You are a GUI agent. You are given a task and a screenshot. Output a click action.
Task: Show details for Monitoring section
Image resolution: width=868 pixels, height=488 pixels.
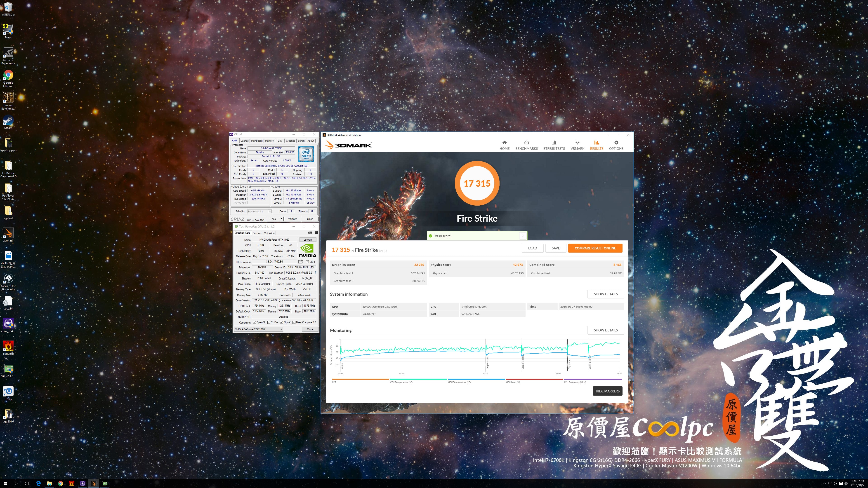click(606, 330)
